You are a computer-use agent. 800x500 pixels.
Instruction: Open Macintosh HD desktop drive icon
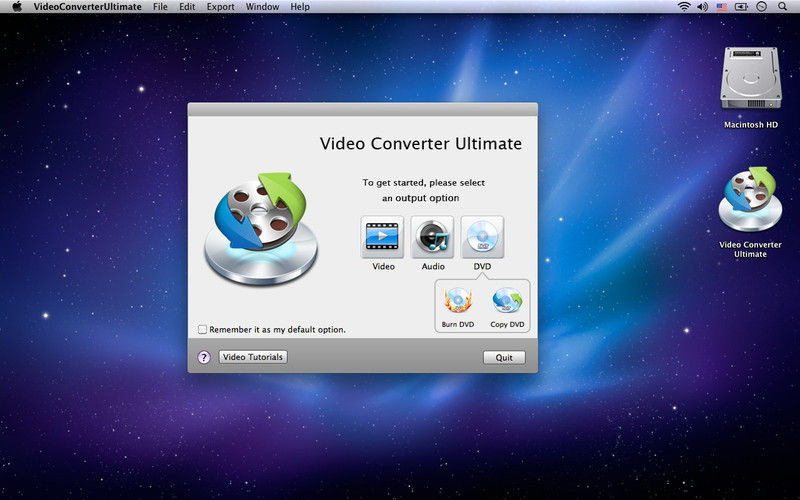click(751, 78)
